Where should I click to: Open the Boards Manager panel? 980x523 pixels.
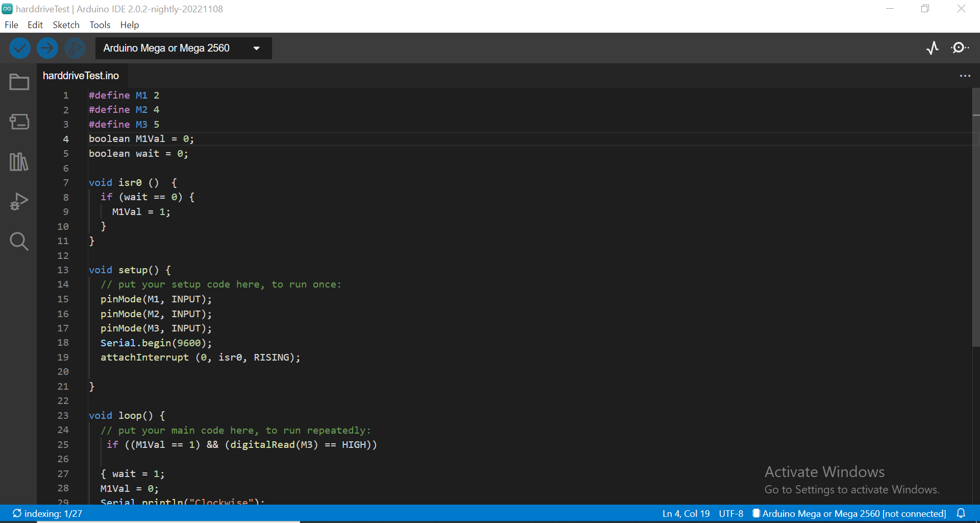(19, 122)
